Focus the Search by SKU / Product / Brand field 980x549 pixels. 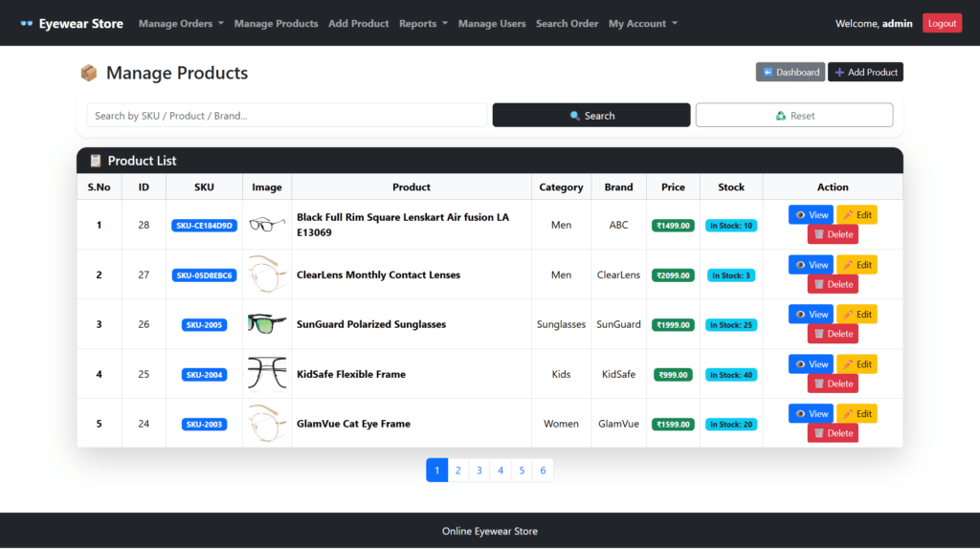click(x=287, y=116)
